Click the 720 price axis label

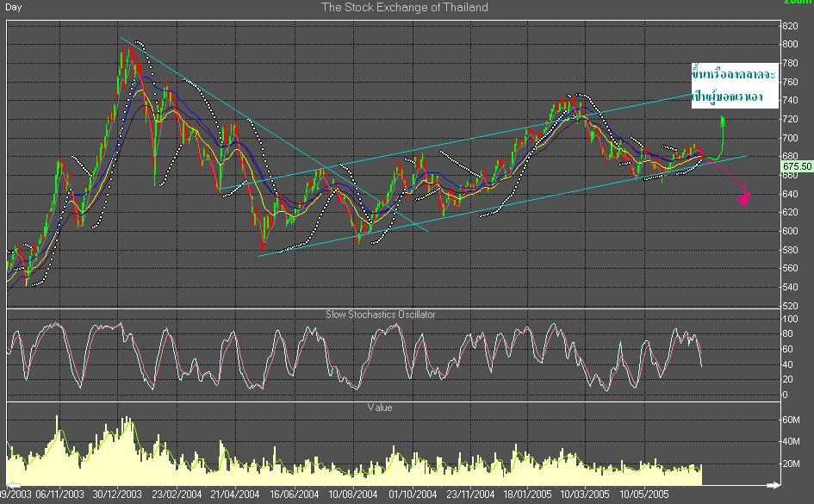790,120
